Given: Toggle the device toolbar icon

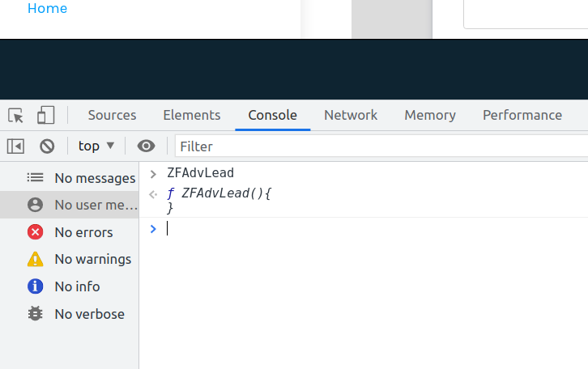Looking at the screenshot, I should [45, 115].
